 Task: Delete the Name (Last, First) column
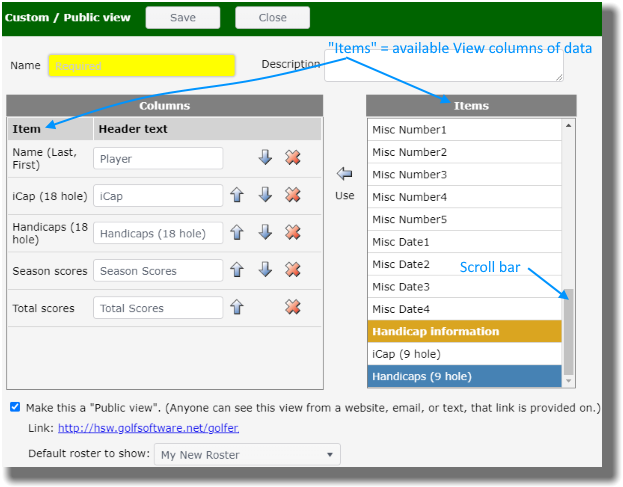[293, 158]
